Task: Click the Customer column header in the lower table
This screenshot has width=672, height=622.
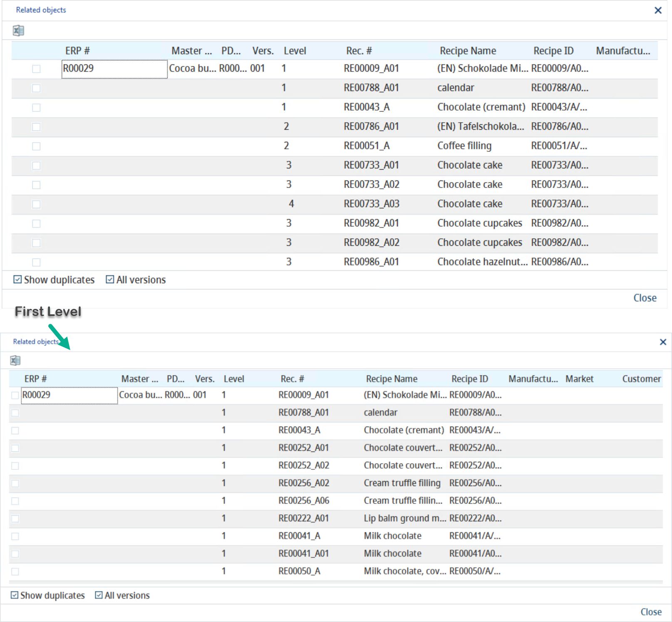Action: 641,379
